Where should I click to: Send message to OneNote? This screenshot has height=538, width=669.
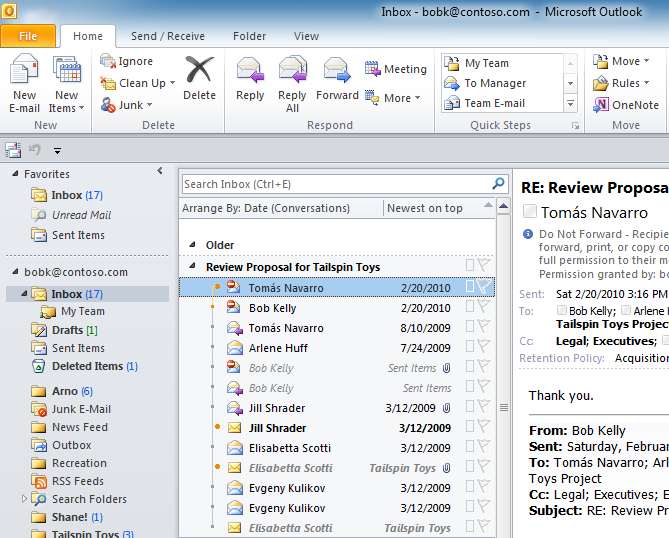(x=626, y=105)
